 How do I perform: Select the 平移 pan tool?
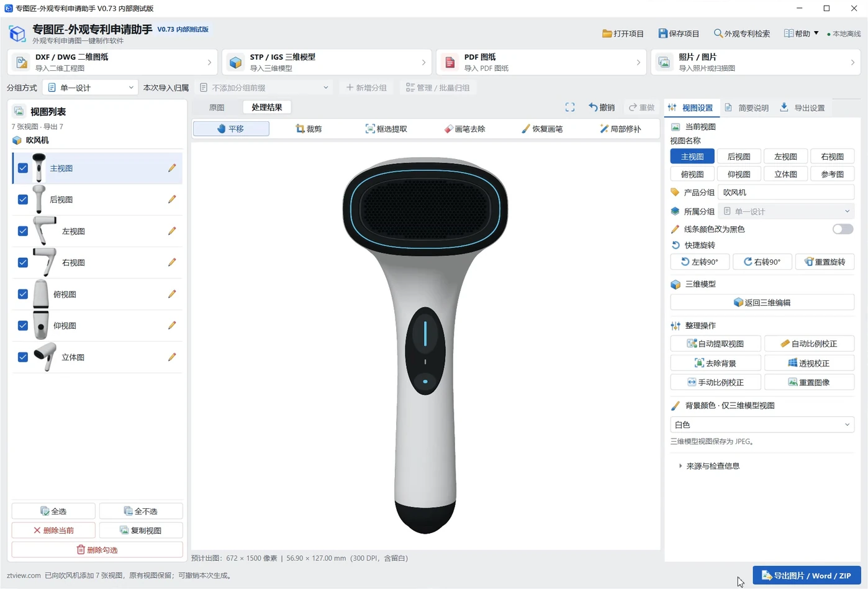(231, 129)
